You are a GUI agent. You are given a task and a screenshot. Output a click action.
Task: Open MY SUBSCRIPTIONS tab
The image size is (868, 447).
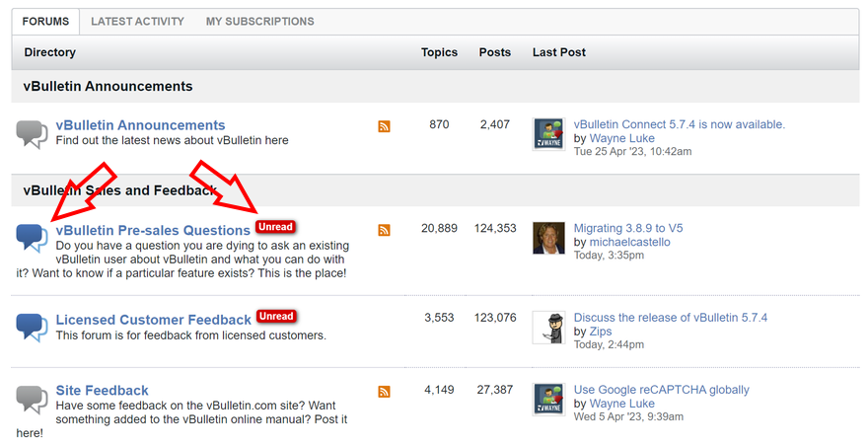pyautogui.click(x=259, y=22)
